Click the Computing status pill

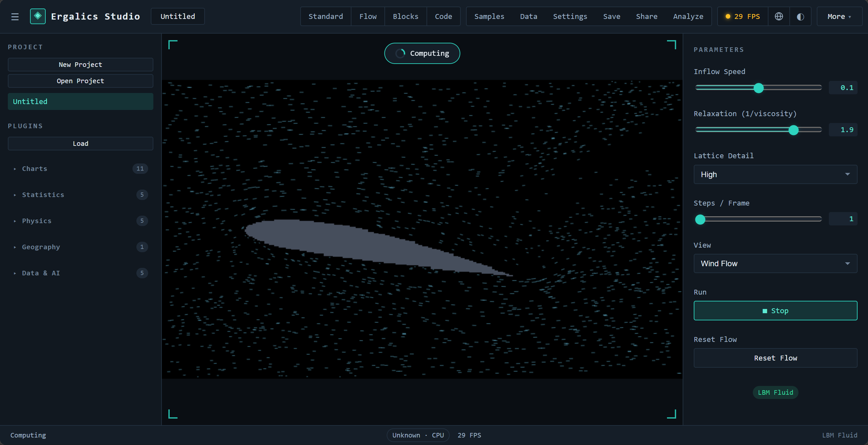(422, 54)
